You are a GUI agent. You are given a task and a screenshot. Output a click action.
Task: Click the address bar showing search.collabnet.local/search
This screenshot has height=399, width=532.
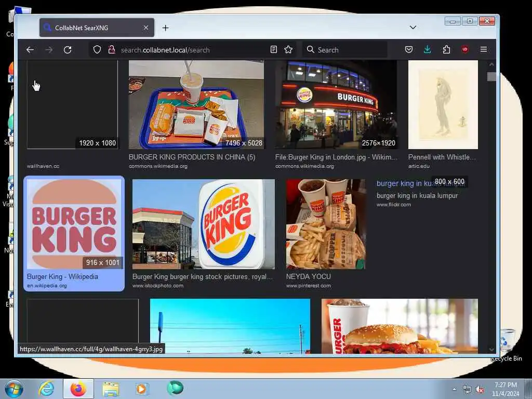(192, 50)
